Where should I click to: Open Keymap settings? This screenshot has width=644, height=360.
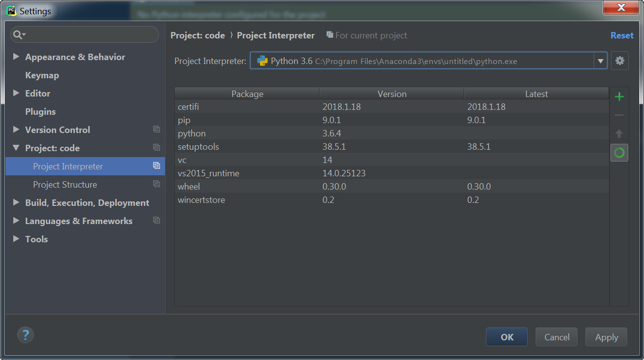click(42, 75)
